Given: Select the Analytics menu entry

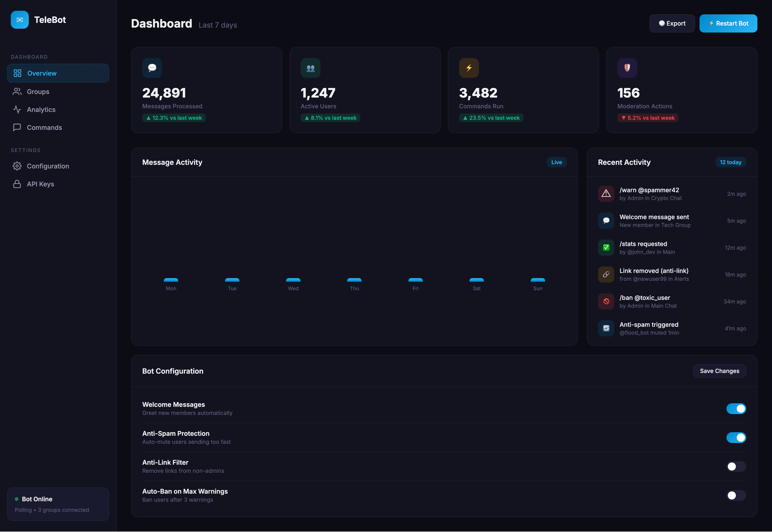Looking at the screenshot, I should pos(41,109).
